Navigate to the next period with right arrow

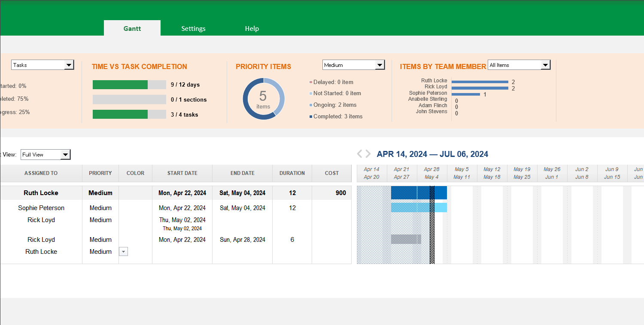[x=368, y=153]
